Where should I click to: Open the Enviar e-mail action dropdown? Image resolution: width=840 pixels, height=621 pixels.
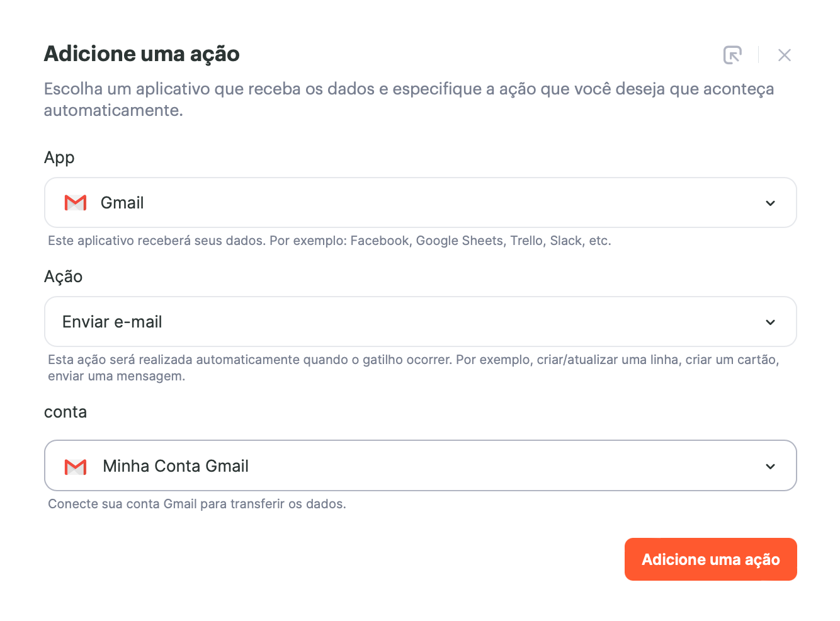click(x=421, y=322)
